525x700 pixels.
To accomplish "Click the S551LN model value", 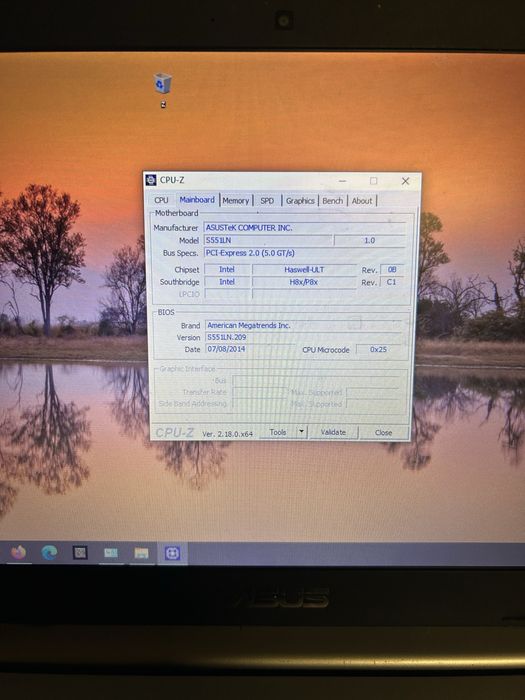I will coord(268,240).
